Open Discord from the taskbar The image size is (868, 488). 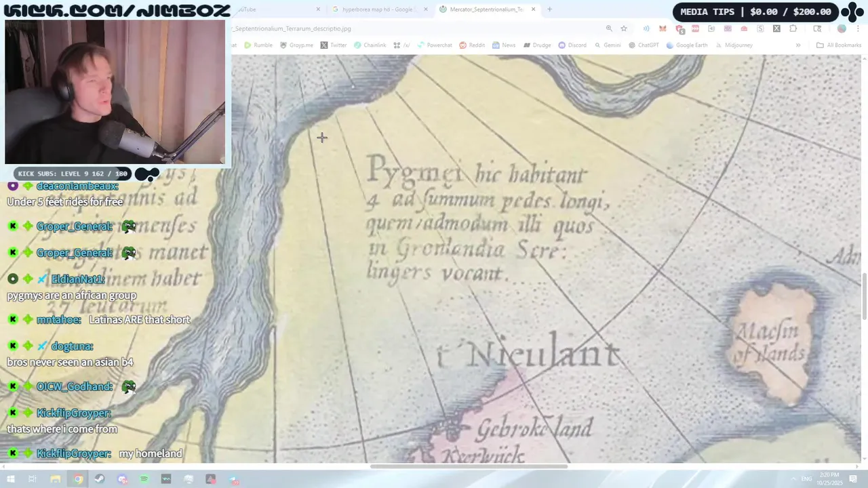122,479
